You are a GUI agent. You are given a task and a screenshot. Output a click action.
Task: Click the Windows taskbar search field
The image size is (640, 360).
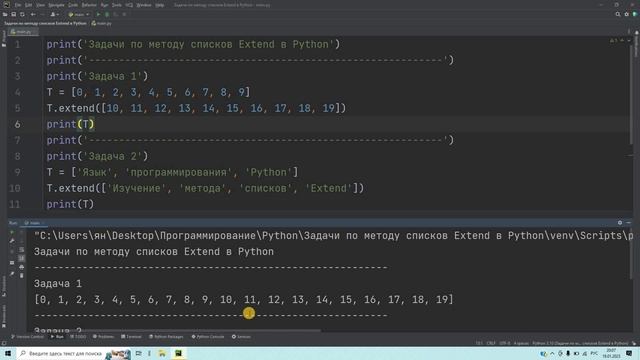pyautogui.click(x=73, y=353)
